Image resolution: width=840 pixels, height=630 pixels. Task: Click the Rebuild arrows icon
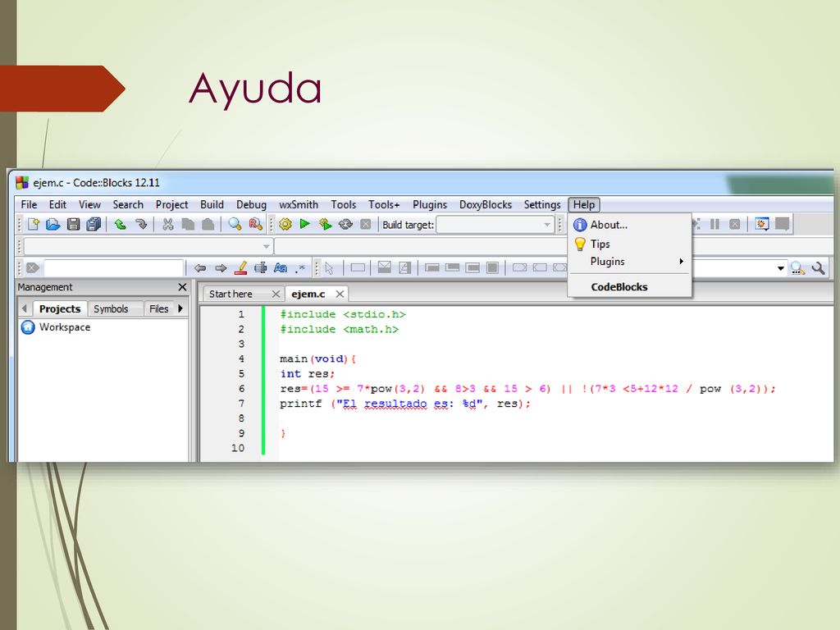tap(345, 225)
